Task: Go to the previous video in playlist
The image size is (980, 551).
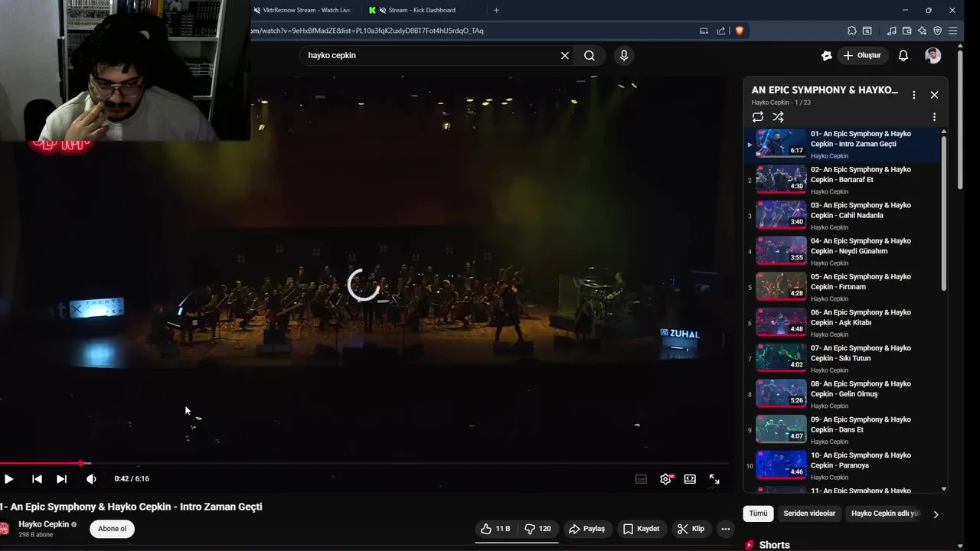Action: coord(37,479)
